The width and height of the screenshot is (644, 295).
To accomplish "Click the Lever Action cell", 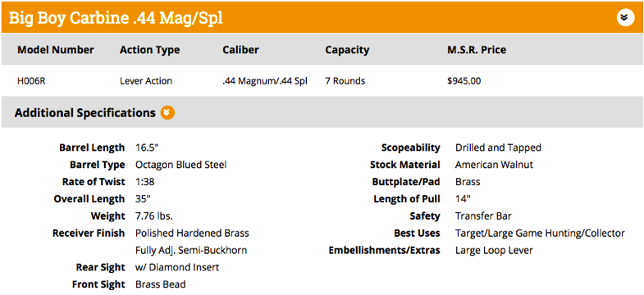I will point(146,81).
